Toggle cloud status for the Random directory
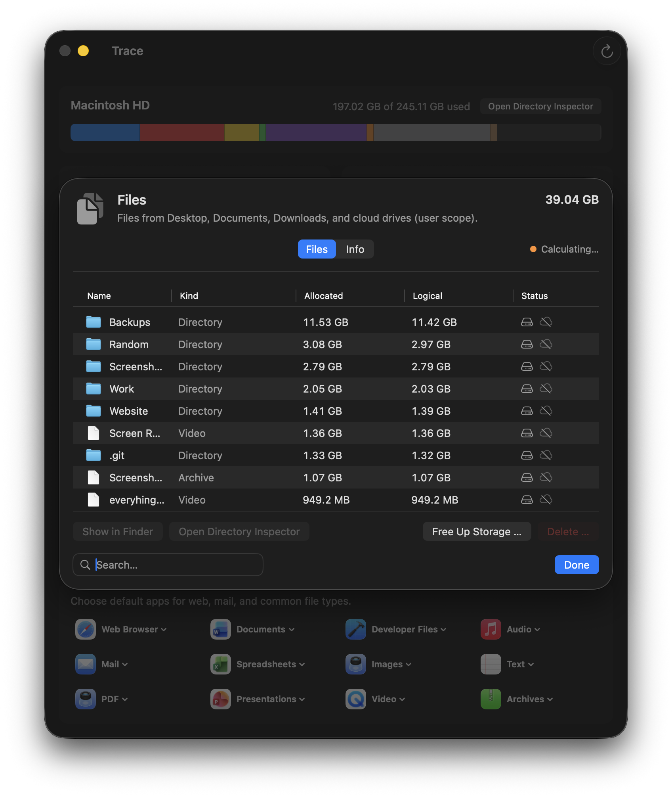The height and width of the screenshot is (797, 672). (546, 344)
